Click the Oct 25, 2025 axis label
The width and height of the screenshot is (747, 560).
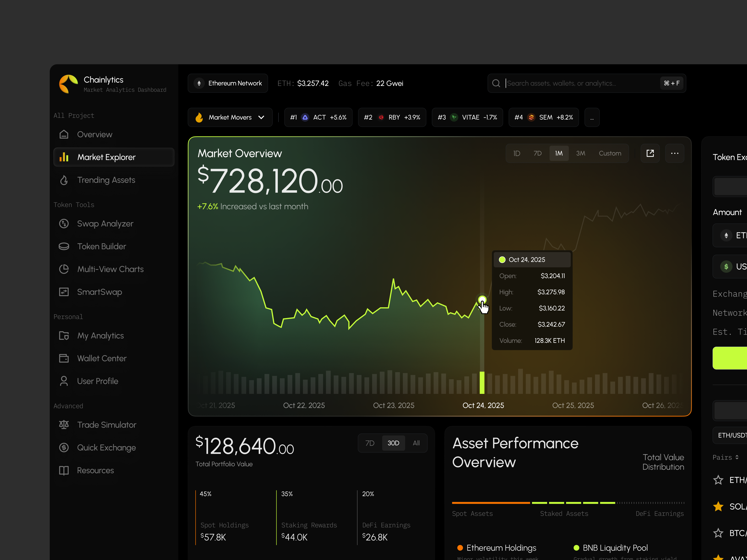click(x=573, y=405)
